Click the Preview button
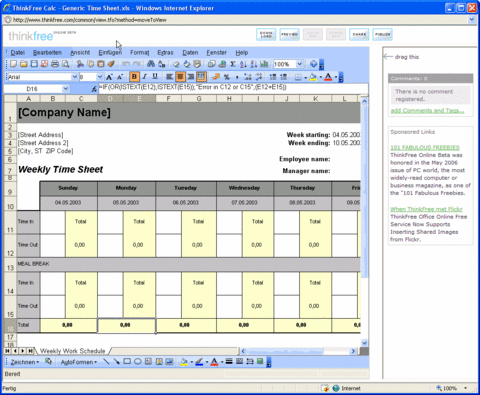Viewport: 480px width, 395px height. coord(289,34)
